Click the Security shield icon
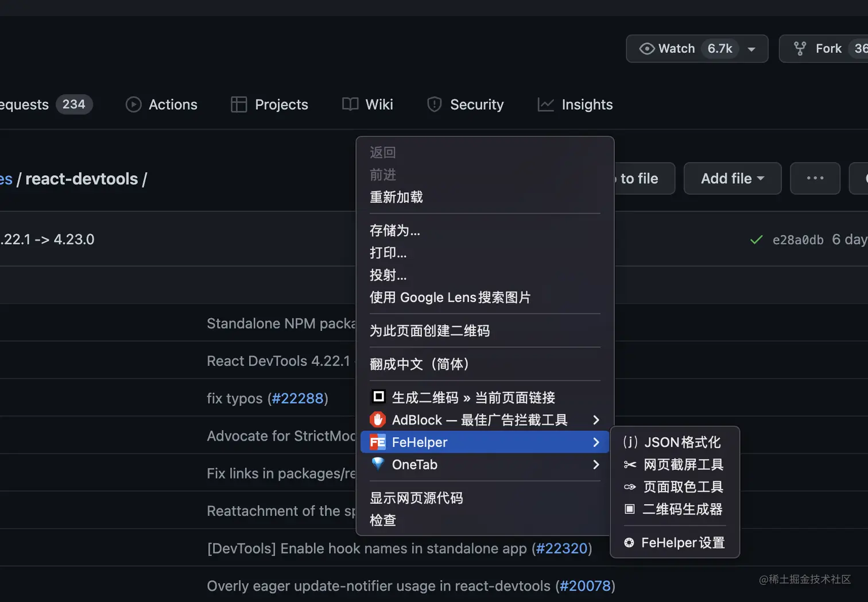The width and height of the screenshot is (868, 602). [435, 105]
